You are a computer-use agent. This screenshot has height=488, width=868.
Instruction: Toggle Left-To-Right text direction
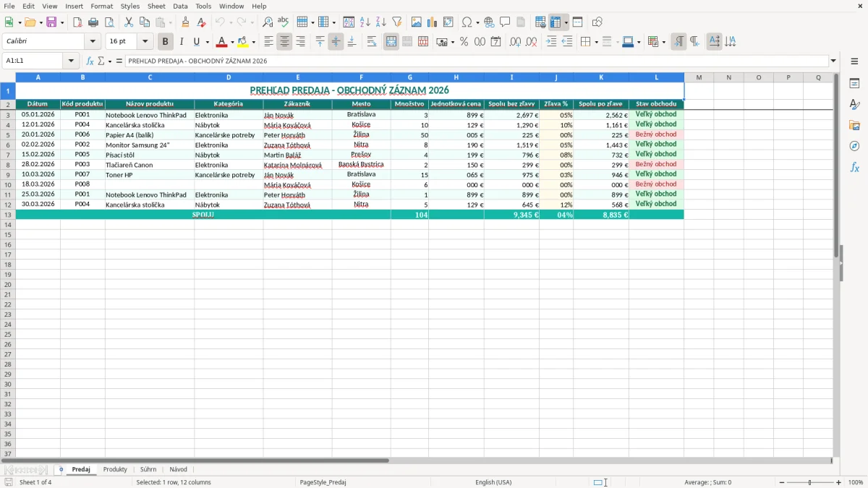pyautogui.click(x=678, y=42)
